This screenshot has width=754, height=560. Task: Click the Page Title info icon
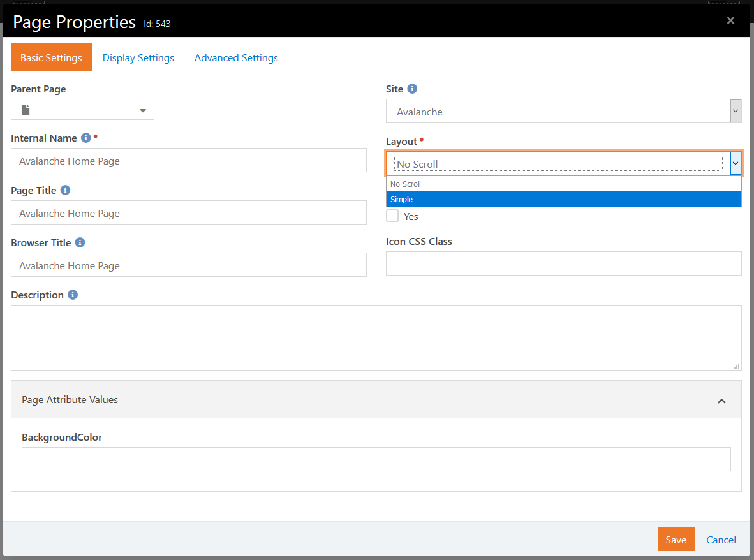point(66,190)
